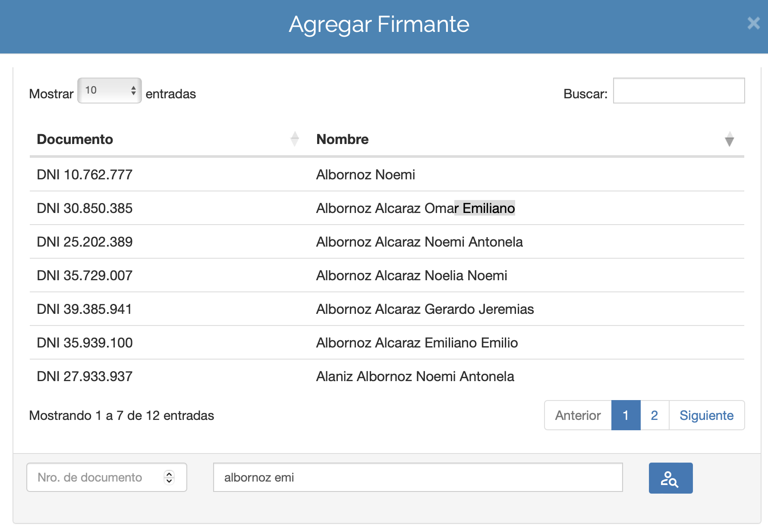Go to page 2 of results

tap(654, 415)
